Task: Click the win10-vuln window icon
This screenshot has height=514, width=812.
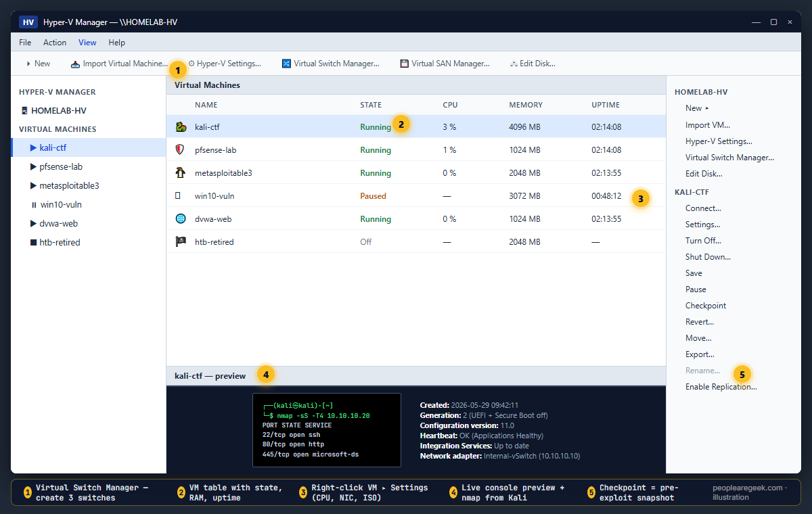Action: (178, 195)
